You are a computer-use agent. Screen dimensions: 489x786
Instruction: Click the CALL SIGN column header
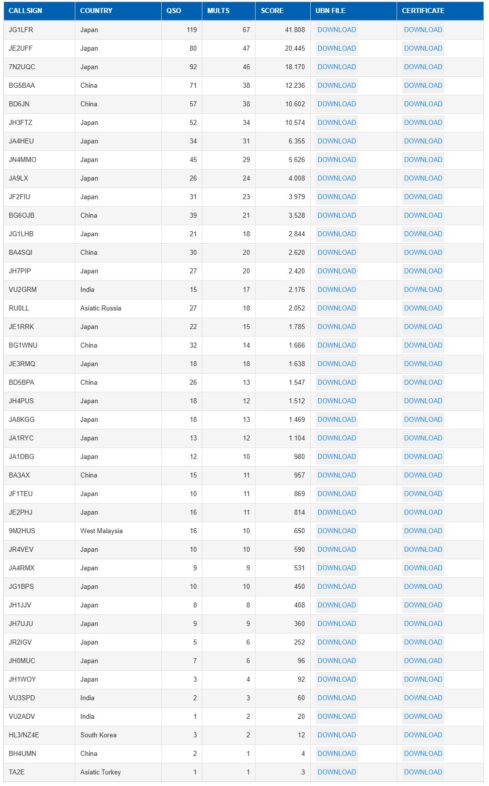pos(26,11)
